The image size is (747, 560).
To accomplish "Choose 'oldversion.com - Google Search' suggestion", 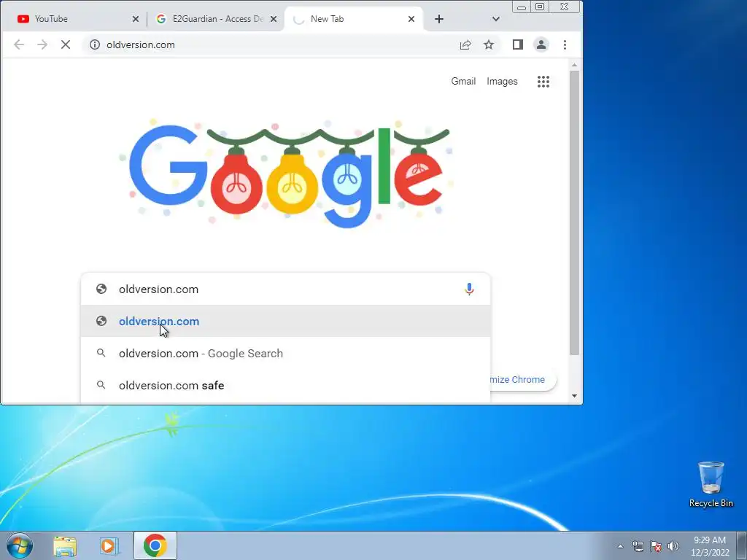I will [x=286, y=354].
